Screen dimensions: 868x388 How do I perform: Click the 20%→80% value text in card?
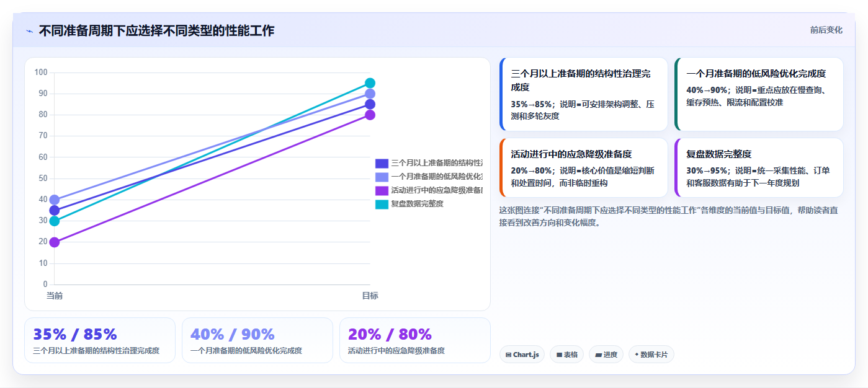pos(532,170)
